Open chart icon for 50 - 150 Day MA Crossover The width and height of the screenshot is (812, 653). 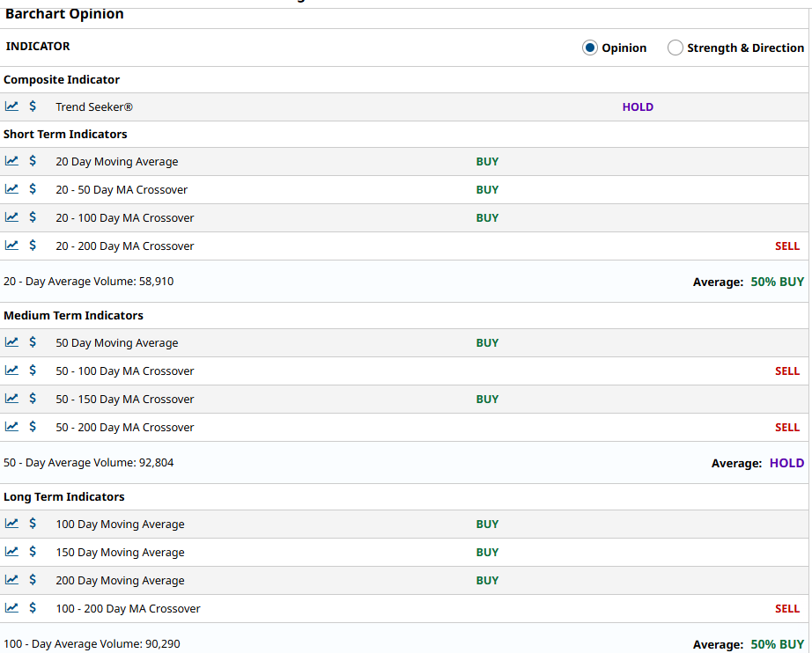point(11,399)
